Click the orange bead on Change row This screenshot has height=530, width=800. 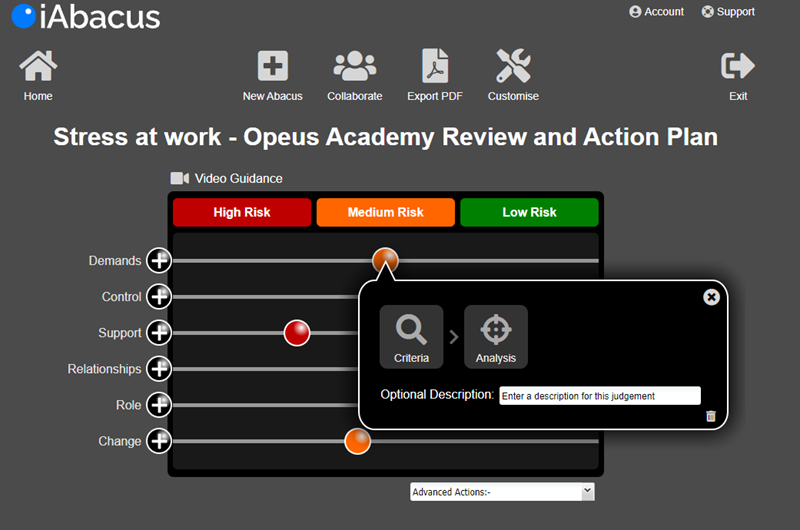[x=358, y=441]
